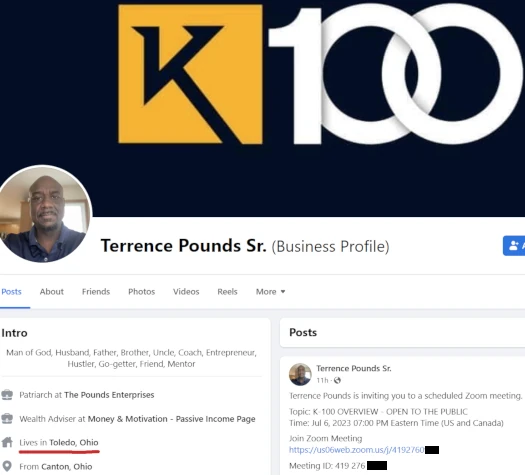This screenshot has height=475, width=525.
Task: Click the Canton, Ohio link
Action: click(67, 467)
